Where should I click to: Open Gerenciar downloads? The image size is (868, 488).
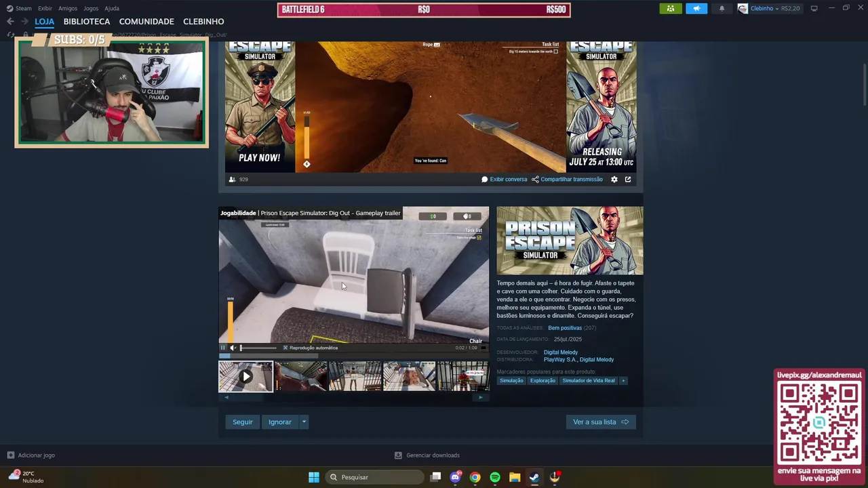(x=427, y=455)
